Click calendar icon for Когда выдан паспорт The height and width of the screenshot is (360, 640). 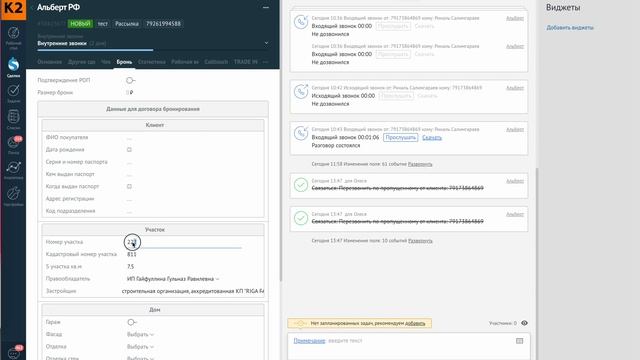[129, 187]
